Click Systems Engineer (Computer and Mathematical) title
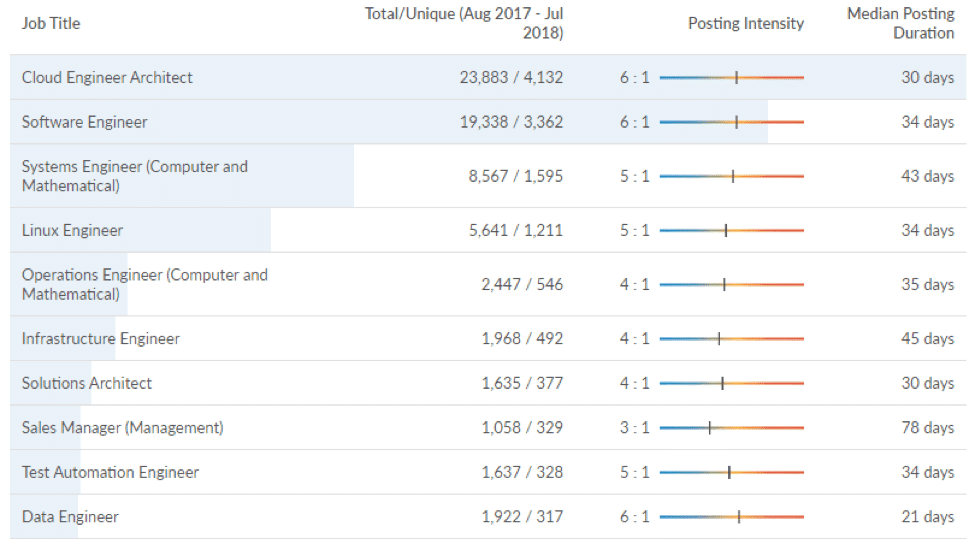 pos(134,176)
